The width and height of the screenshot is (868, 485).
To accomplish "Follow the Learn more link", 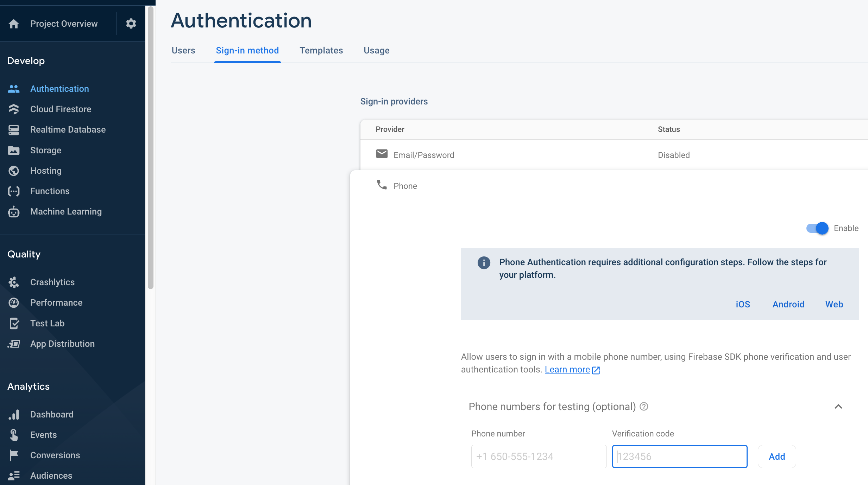I will pyautogui.click(x=567, y=370).
